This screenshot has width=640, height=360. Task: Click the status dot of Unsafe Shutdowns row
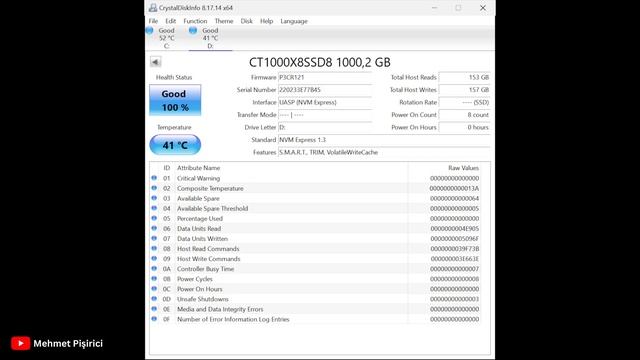[154, 299]
